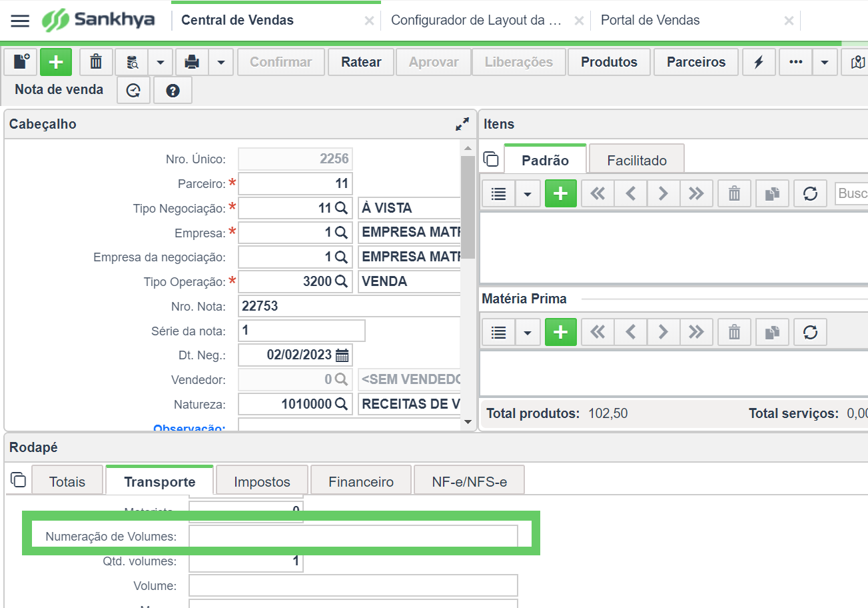
Task: Click the question mark help icon
Action: (x=173, y=91)
